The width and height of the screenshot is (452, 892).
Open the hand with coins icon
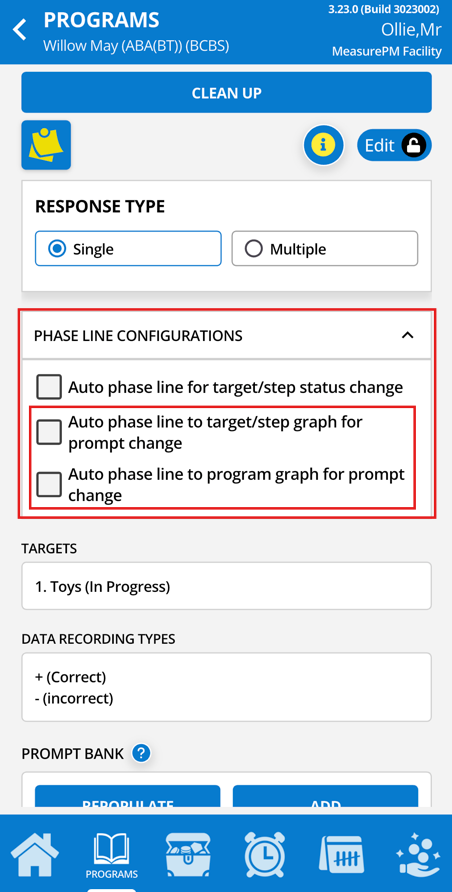tap(418, 854)
